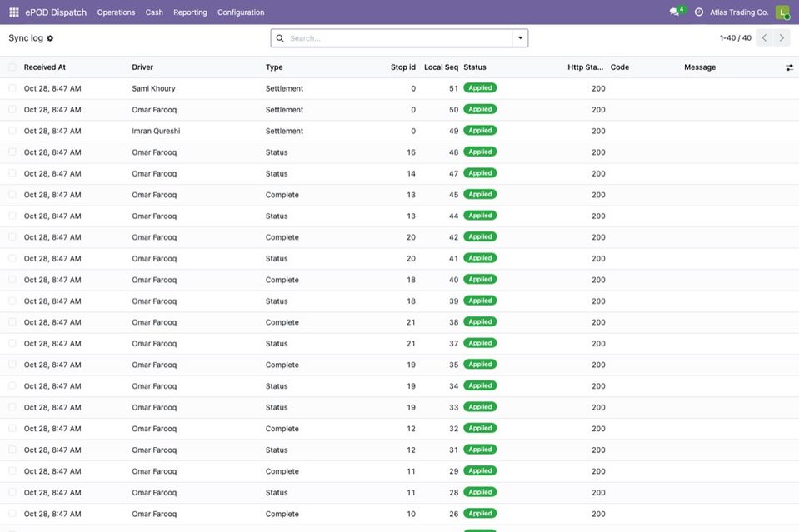Click Complete type in Local Seq 42 row
Image resolution: width=799 pixels, height=532 pixels.
coord(282,237)
